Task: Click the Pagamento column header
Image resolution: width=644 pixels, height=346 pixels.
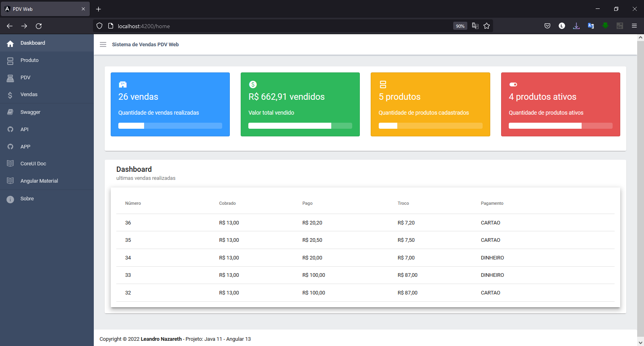Action: click(x=492, y=204)
